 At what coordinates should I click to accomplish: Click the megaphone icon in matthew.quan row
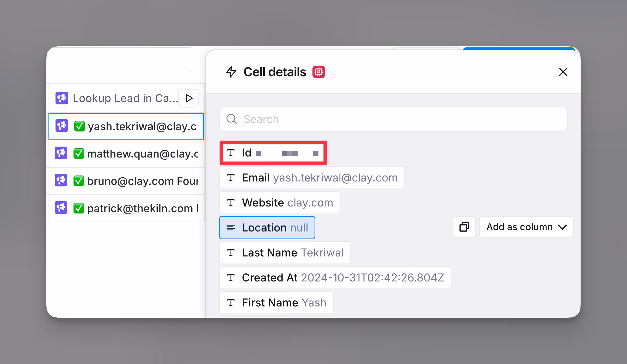(x=61, y=153)
